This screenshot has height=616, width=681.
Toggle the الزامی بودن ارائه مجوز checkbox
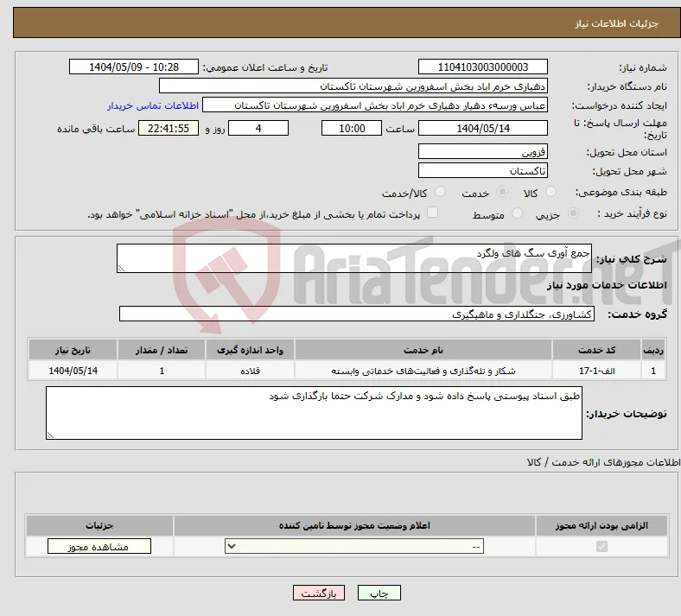click(x=601, y=546)
